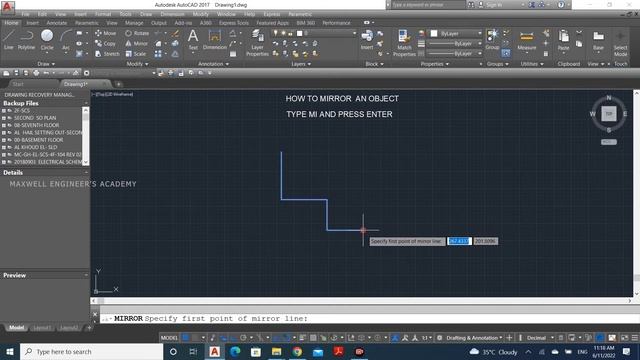Click the layer color white swatch

299,33
